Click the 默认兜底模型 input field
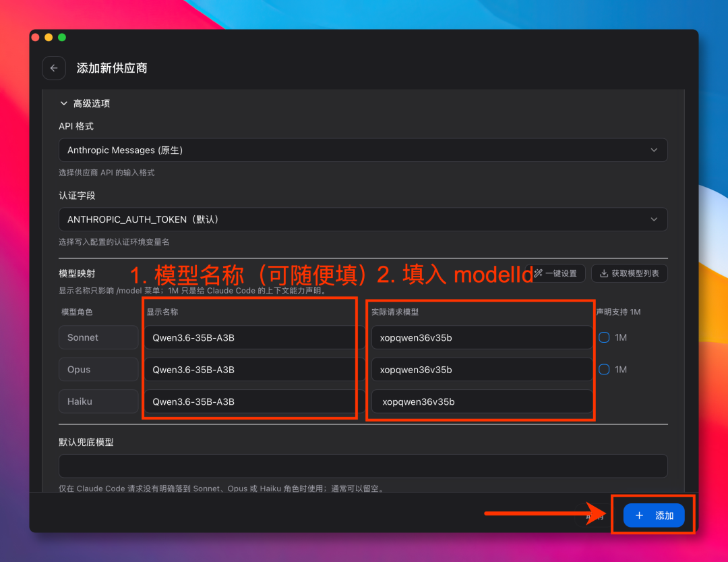This screenshot has height=562, width=728. (363, 466)
